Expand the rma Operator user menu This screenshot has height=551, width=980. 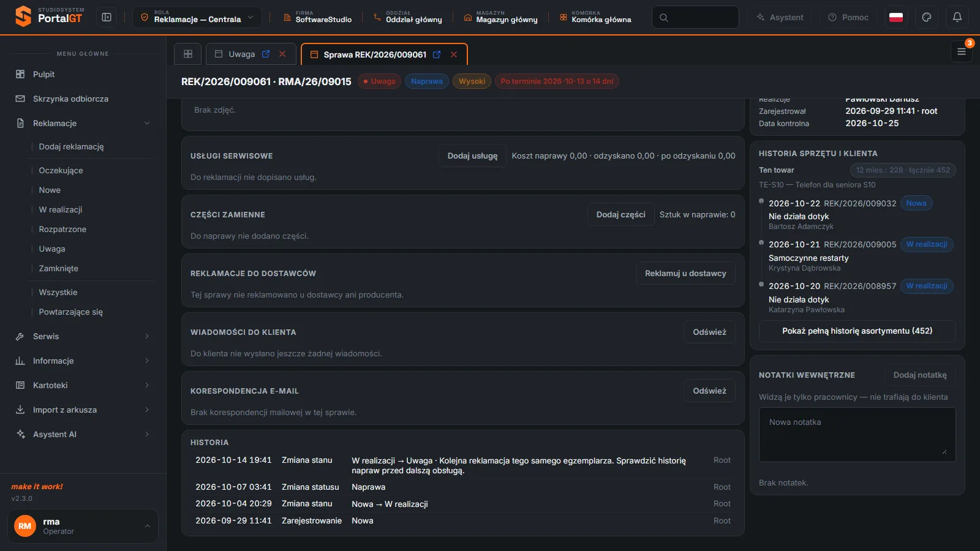point(83,526)
